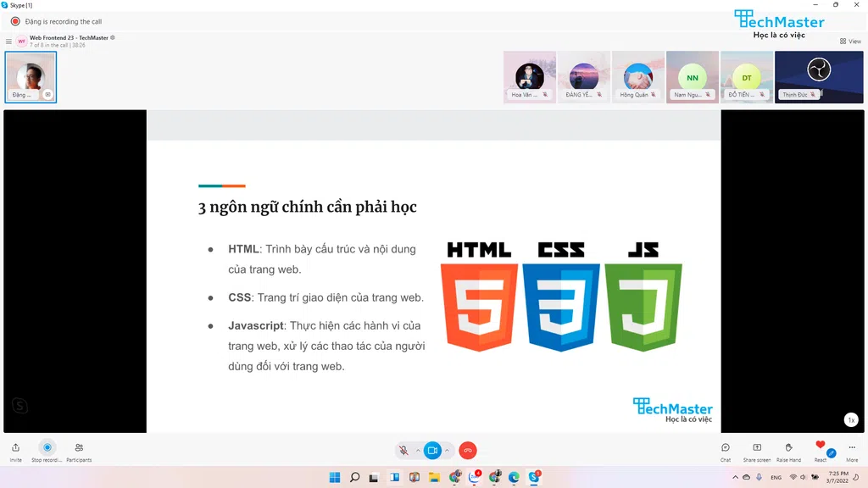Expand camera options chevron
This screenshot has width=868, height=488.
tap(447, 451)
